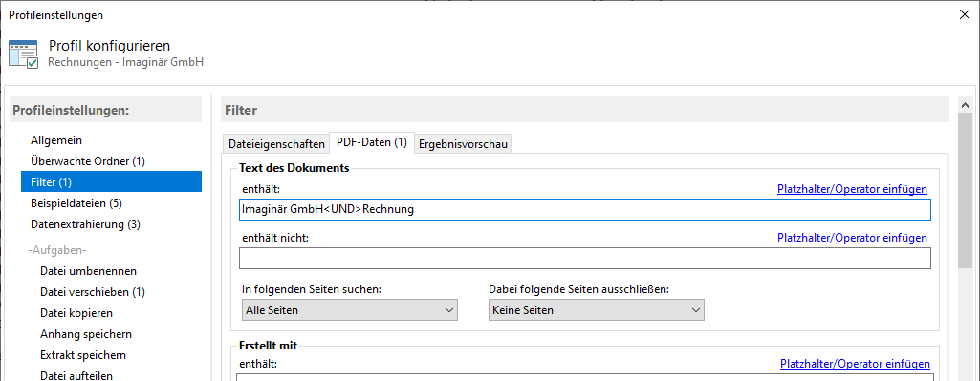This screenshot has width=980, height=381.
Task: Select the Datei aufteilen task
Action: coord(76,375)
